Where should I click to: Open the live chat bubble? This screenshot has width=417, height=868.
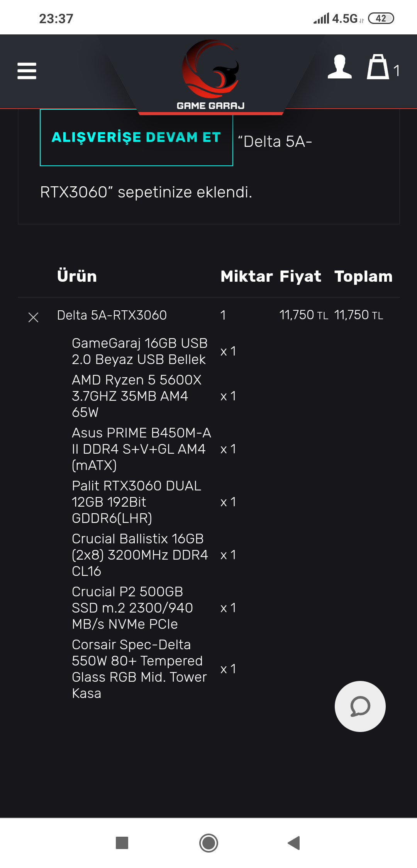tap(360, 706)
